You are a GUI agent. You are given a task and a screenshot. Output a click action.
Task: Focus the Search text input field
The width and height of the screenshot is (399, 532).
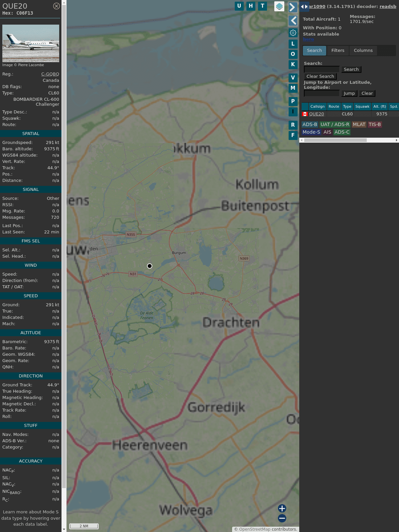click(x=322, y=69)
